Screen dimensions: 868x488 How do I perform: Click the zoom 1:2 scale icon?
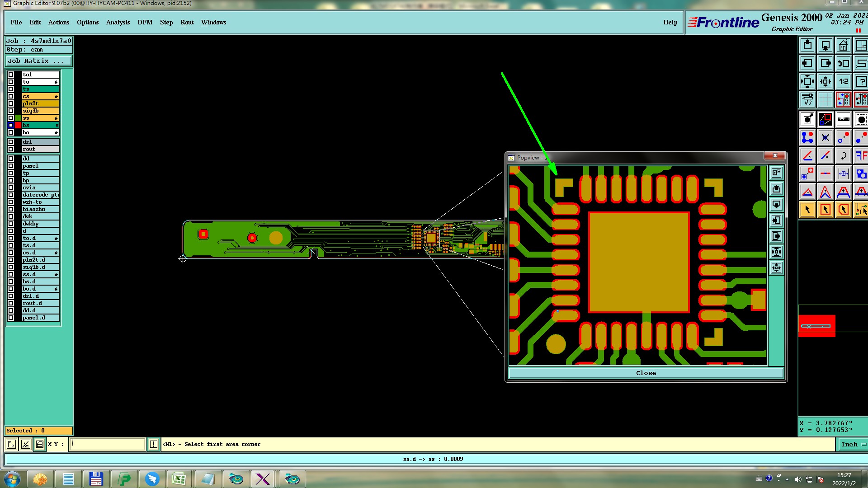pos(843,82)
